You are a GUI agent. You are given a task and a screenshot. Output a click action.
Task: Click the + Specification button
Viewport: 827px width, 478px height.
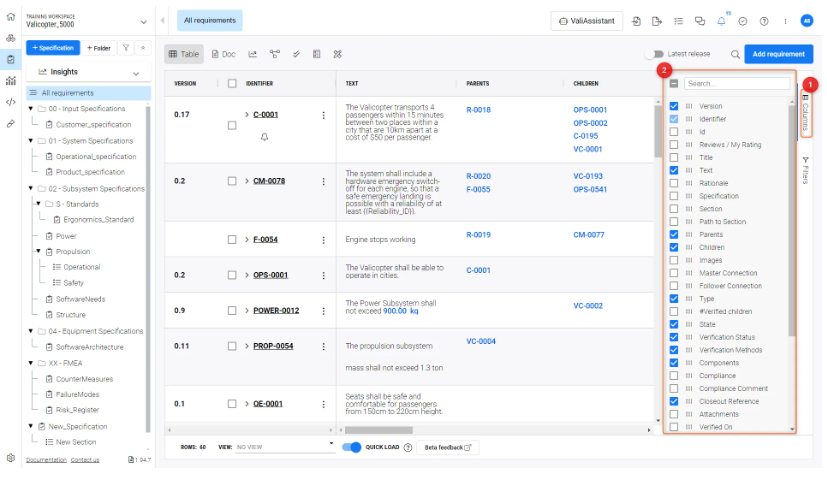coord(53,48)
